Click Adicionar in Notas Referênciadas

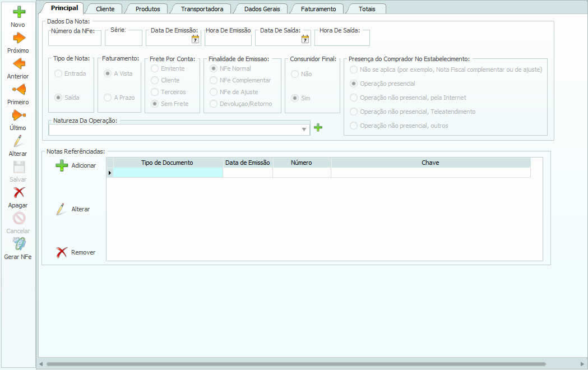[x=76, y=165]
